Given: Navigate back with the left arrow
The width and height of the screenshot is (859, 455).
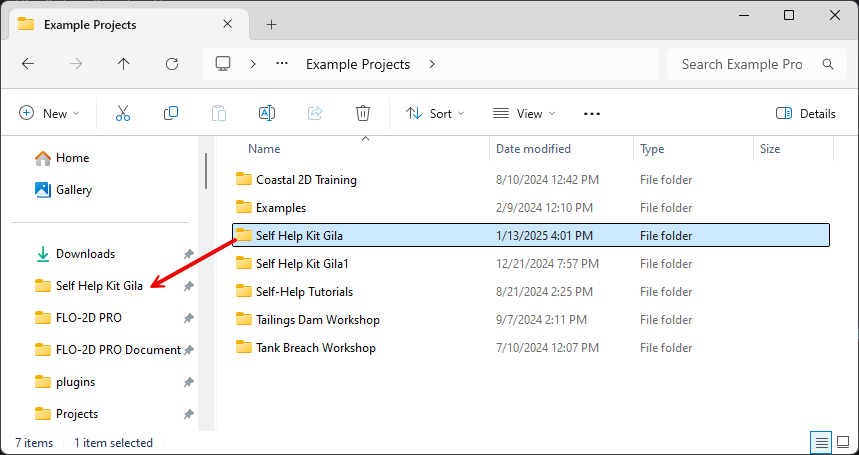Looking at the screenshot, I should coord(28,64).
